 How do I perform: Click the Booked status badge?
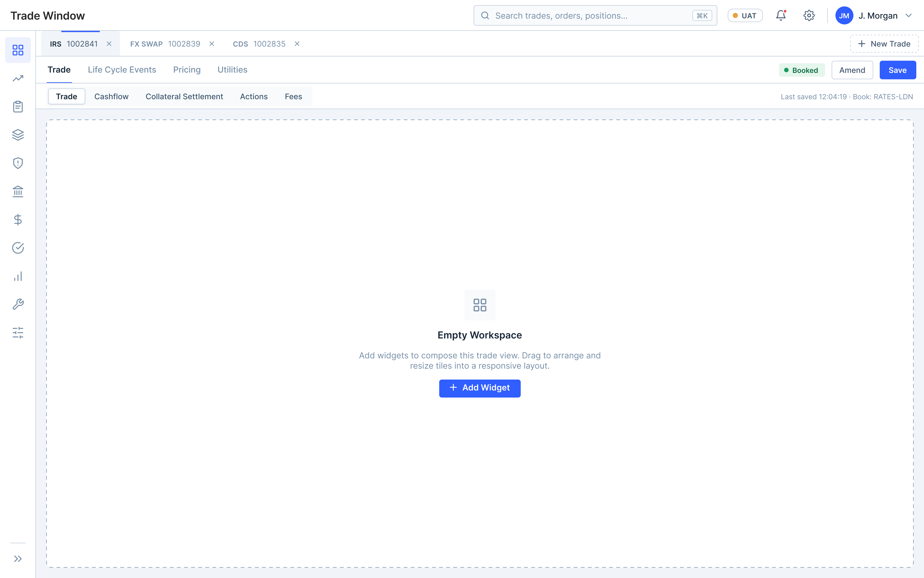(801, 70)
